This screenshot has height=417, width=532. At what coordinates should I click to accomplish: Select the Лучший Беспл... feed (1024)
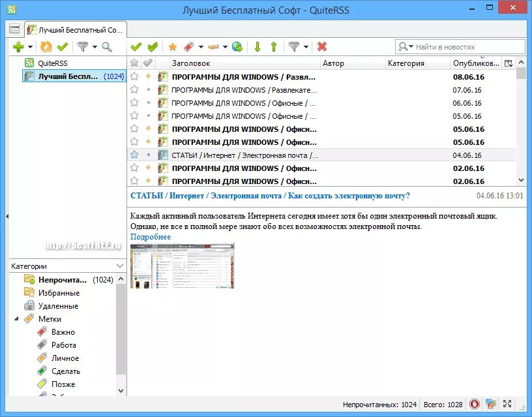tap(74, 76)
